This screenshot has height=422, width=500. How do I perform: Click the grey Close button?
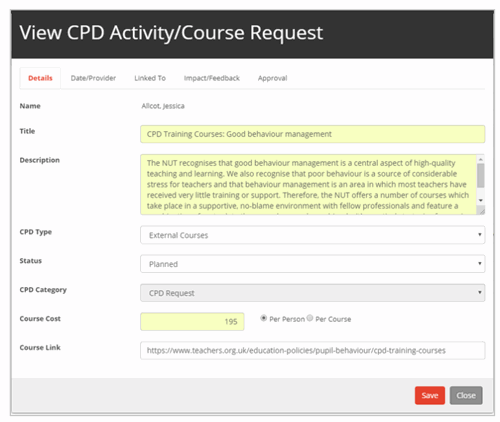[466, 395]
